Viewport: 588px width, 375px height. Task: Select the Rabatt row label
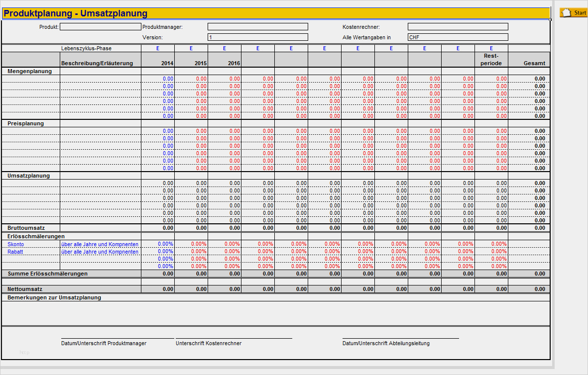(15, 252)
